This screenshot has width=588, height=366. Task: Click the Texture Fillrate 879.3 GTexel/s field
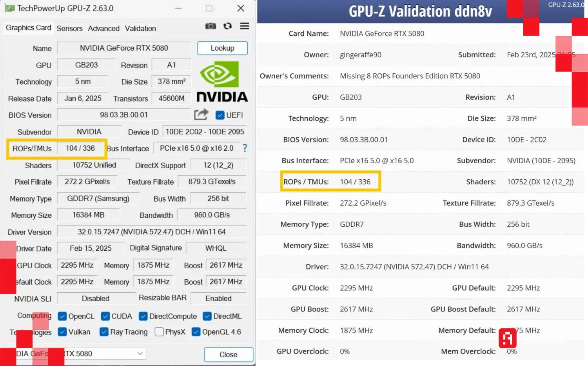tap(212, 182)
